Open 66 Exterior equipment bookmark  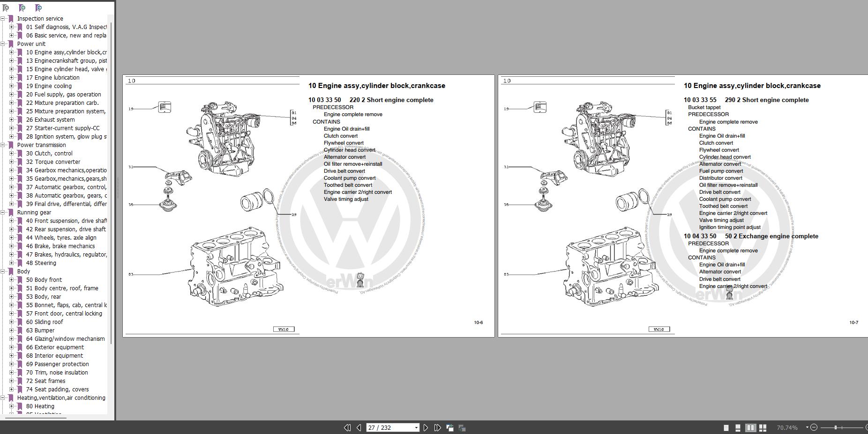point(55,347)
